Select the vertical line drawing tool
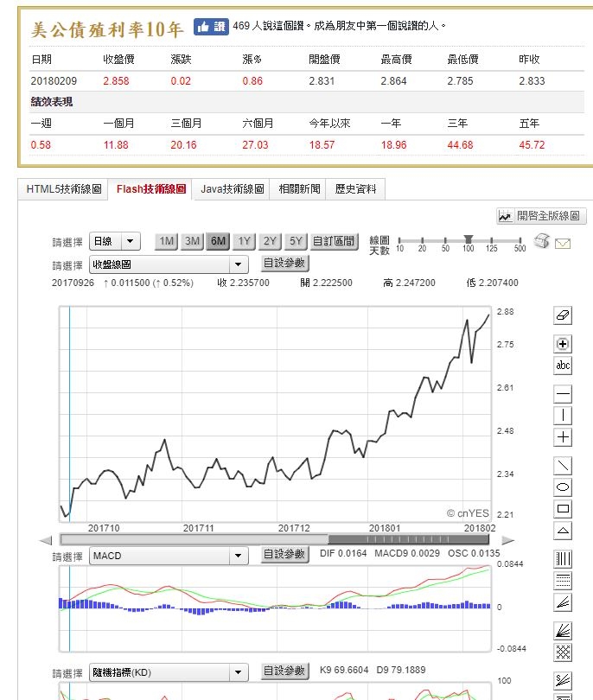593x700 pixels. pos(563,415)
